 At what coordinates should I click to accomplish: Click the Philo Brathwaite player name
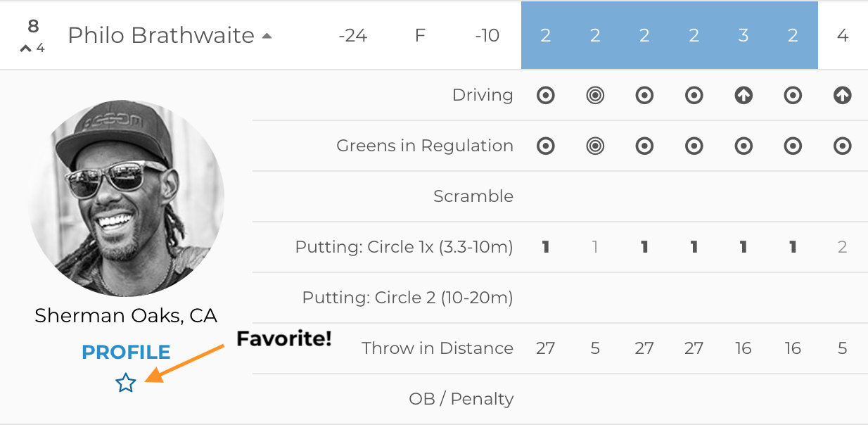(x=161, y=35)
